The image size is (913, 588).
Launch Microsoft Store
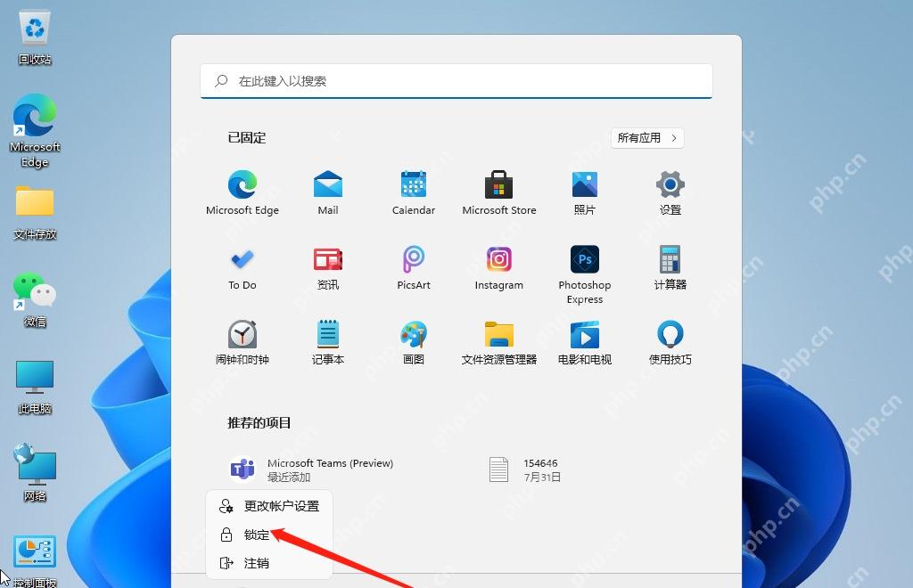pyautogui.click(x=499, y=192)
